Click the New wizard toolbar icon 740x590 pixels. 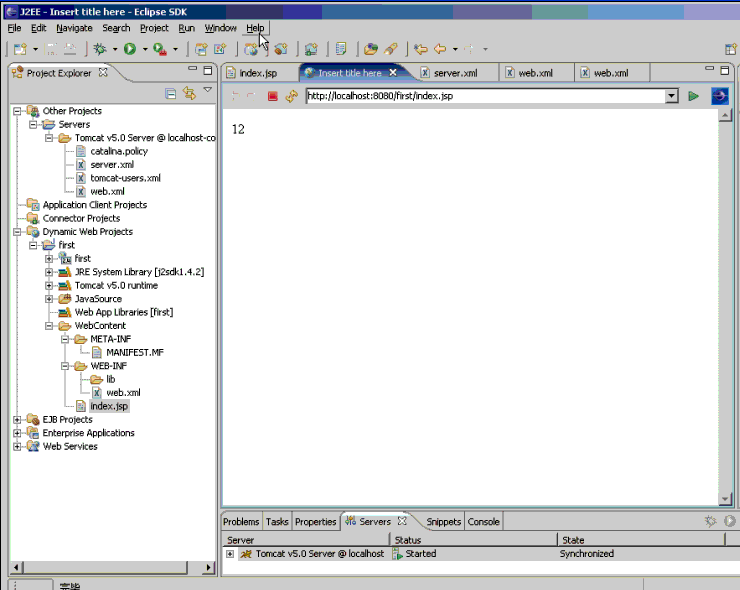coord(20,49)
